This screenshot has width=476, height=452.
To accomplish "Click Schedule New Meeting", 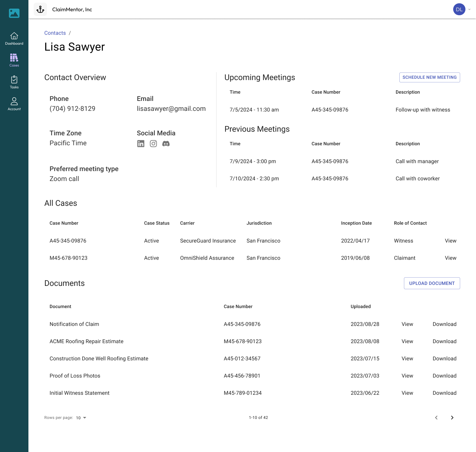I will [429, 77].
